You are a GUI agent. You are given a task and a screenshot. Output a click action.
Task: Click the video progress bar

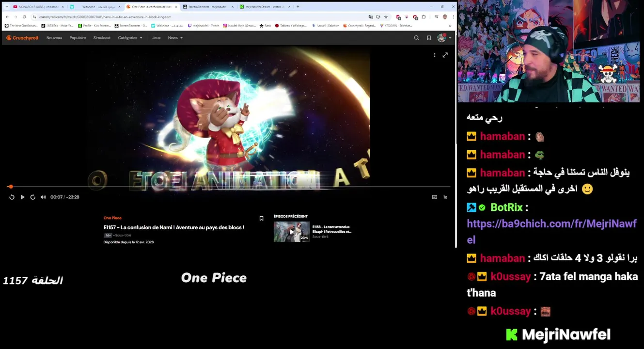click(229, 187)
